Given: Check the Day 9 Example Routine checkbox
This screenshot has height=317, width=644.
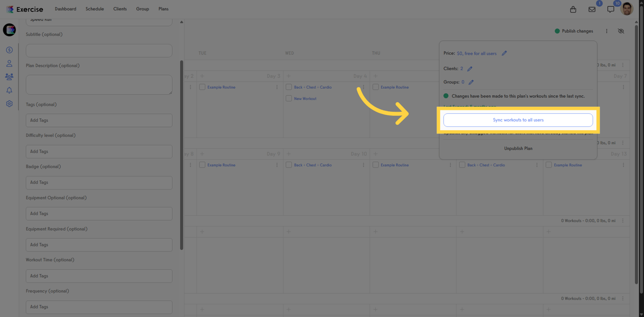Looking at the screenshot, I should 202,165.
